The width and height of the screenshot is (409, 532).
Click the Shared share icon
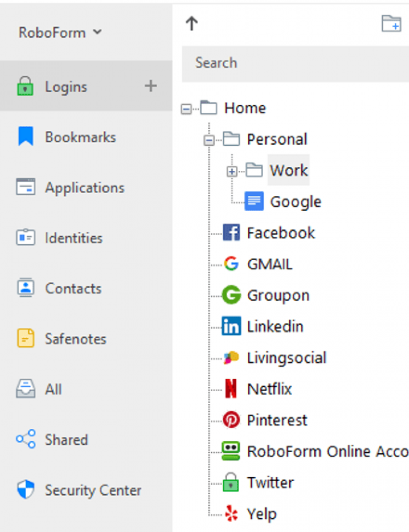[x=26, y=439]
